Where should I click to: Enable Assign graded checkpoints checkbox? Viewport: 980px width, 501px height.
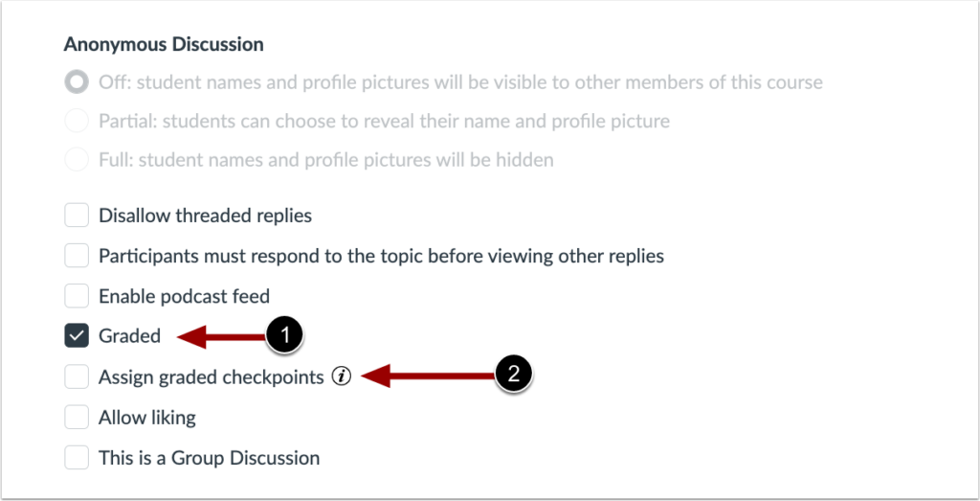pyautogui.click(x=77, y=376)
